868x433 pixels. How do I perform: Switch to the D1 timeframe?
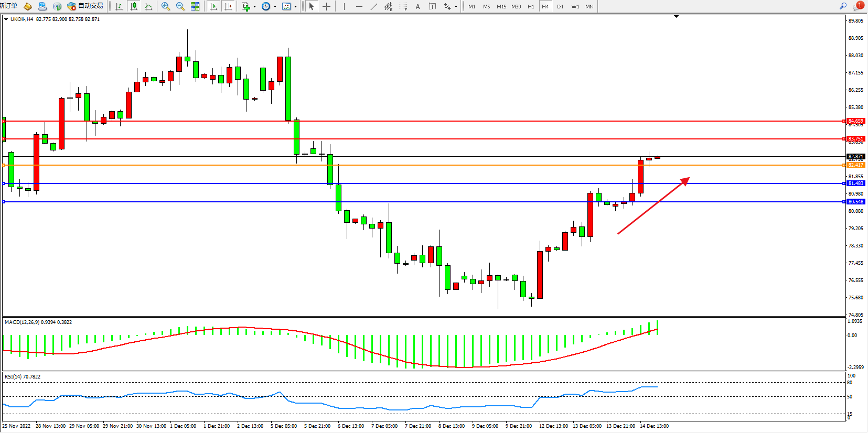[x=560, y=6]
